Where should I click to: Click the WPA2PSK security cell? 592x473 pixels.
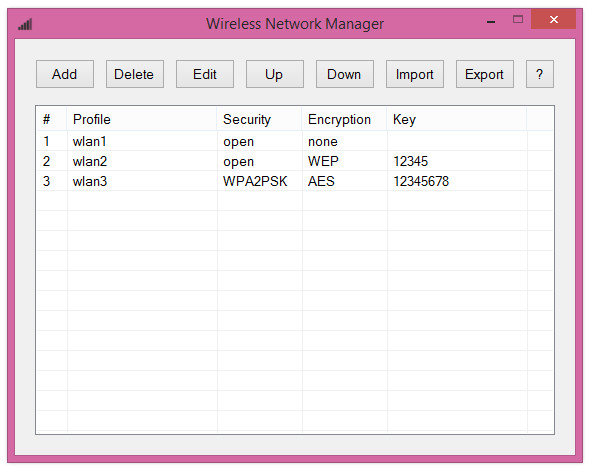255,182
